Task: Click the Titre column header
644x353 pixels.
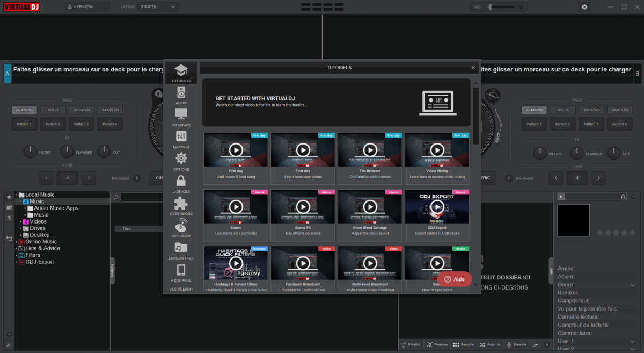Action: coord(138,229)
